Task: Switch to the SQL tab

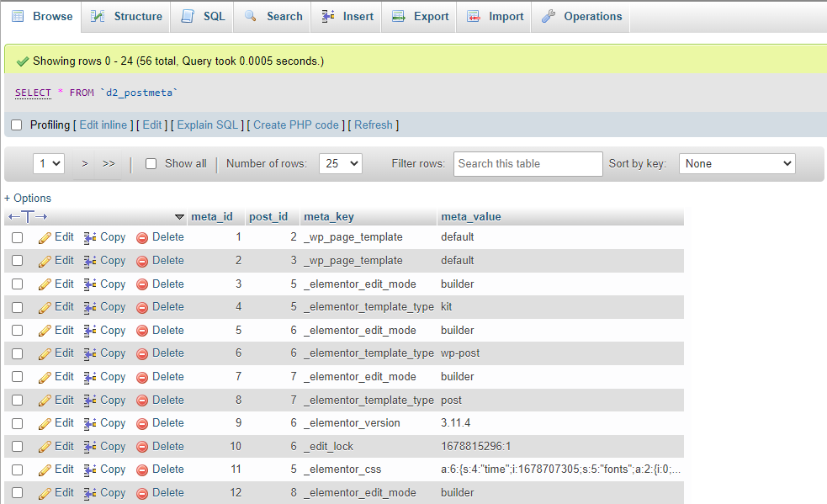Action: [203, 16]
